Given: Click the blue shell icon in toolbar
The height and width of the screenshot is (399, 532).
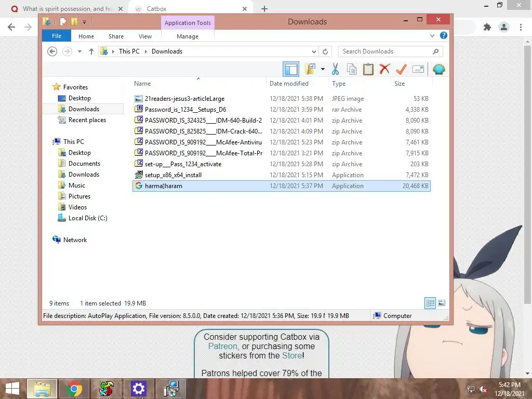Looking at the screenshot, I should point(438,69).
